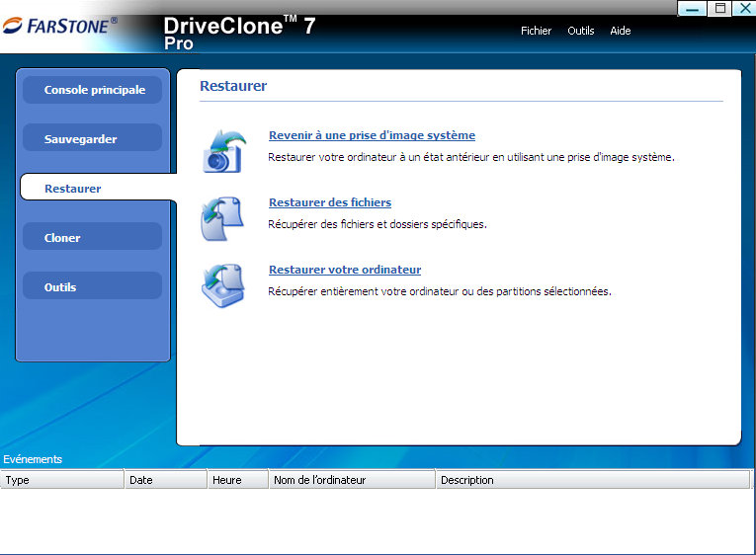Click the Nom de l'ordinateur column header
The image size is (756, 555).
(352, 480)
